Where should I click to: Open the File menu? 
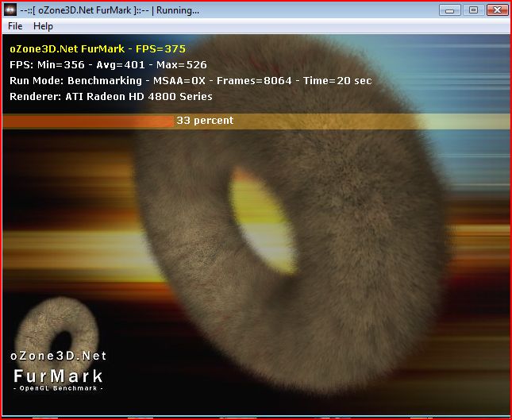click(15, 26)
